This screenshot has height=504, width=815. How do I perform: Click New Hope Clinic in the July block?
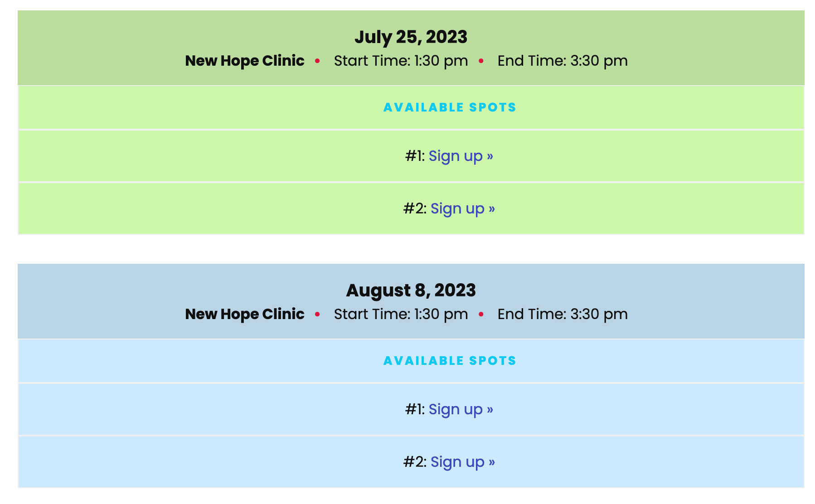click(245, 61)
